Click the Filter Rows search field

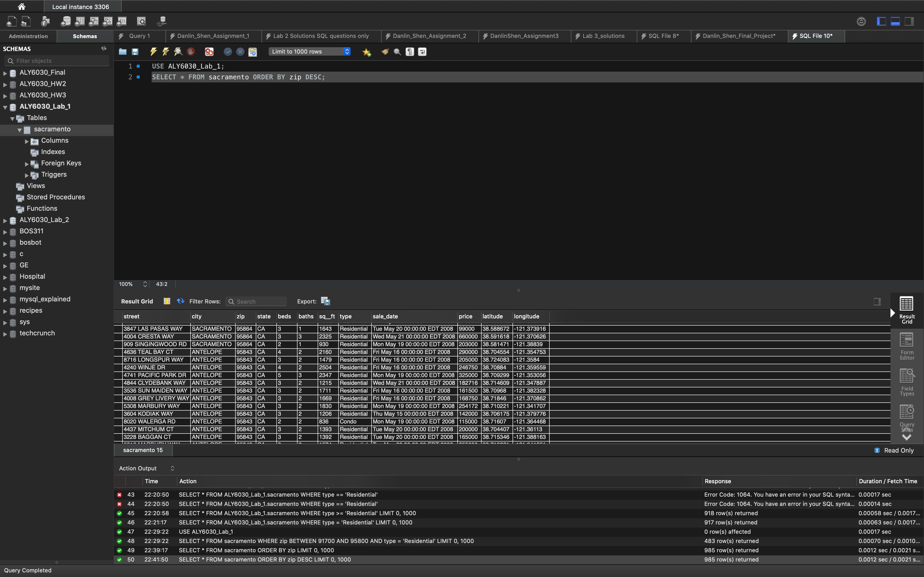[260, 301]
